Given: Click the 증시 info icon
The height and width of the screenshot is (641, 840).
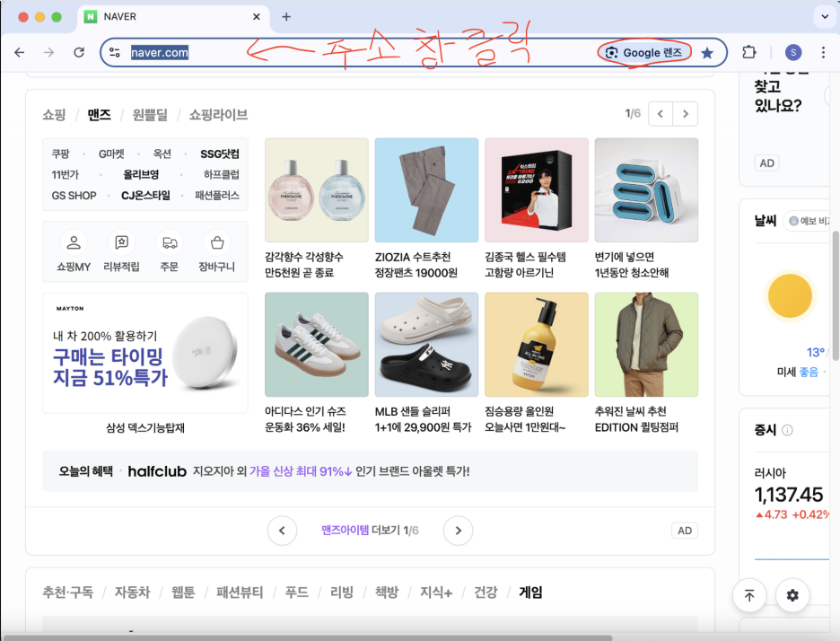Looking at the screenshot, I should click(787, 430).
